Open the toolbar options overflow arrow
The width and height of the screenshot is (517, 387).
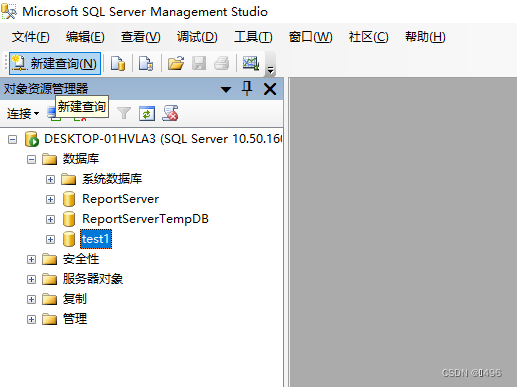click(270, 69)
